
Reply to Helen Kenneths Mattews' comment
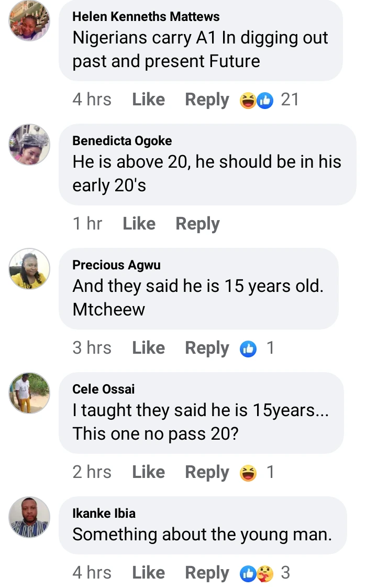(x=207, y=100)
